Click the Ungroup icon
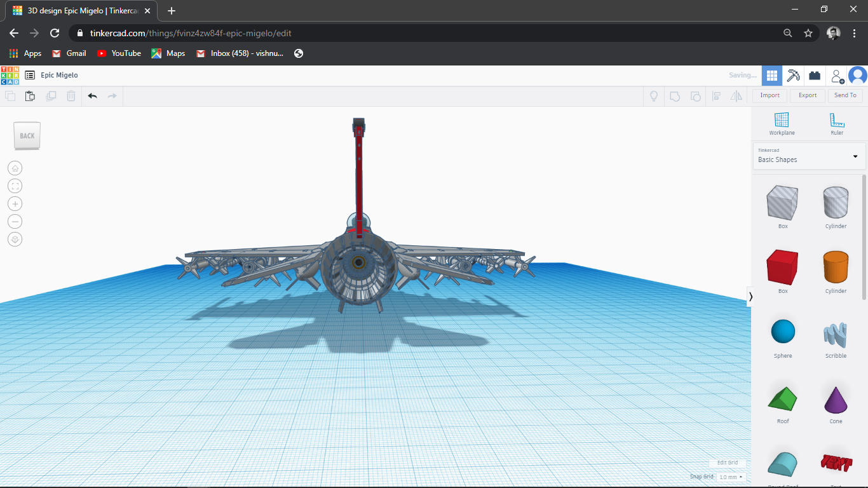The image size is (868, 488). (695, 96)
